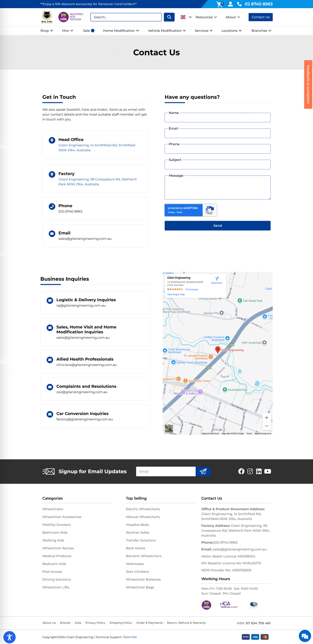313x644 pixels.
Task: Click the reCAPTCHA logo
Action: [x=210, y=210]
